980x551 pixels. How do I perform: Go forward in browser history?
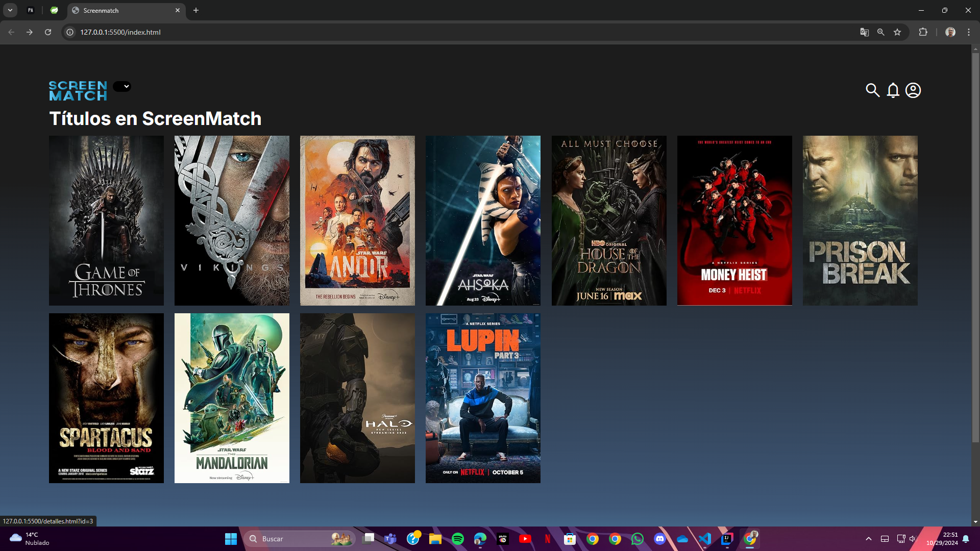point(30,32)
